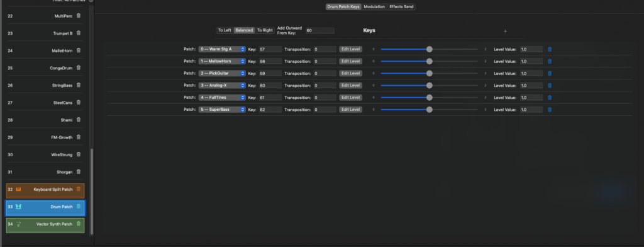Delete the MalletHorn patch via its trash icon
The height and width of the screenshot is (247, 644).
pos(79,50)
